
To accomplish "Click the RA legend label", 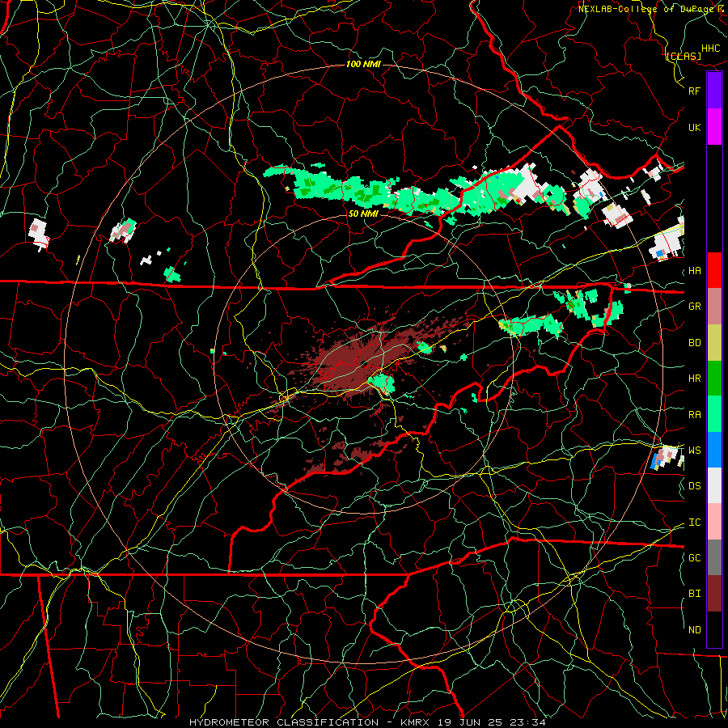I will (x=695, y=415).
